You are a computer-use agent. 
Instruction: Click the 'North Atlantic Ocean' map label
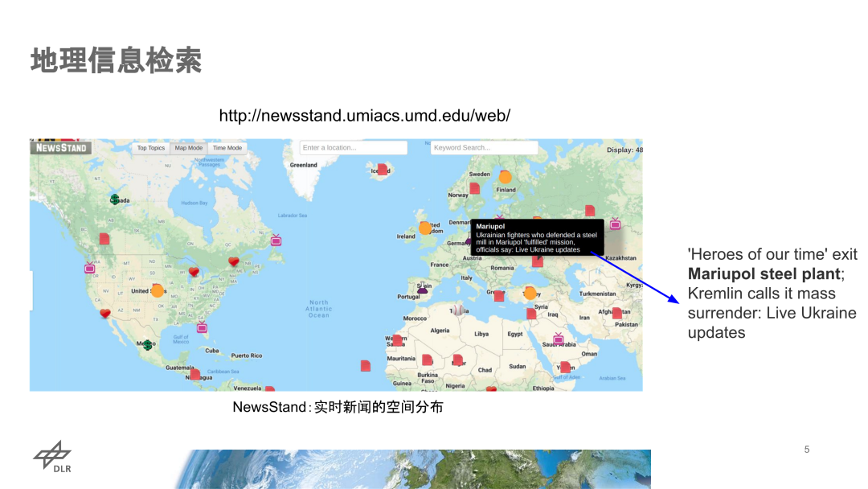[319, 309]
